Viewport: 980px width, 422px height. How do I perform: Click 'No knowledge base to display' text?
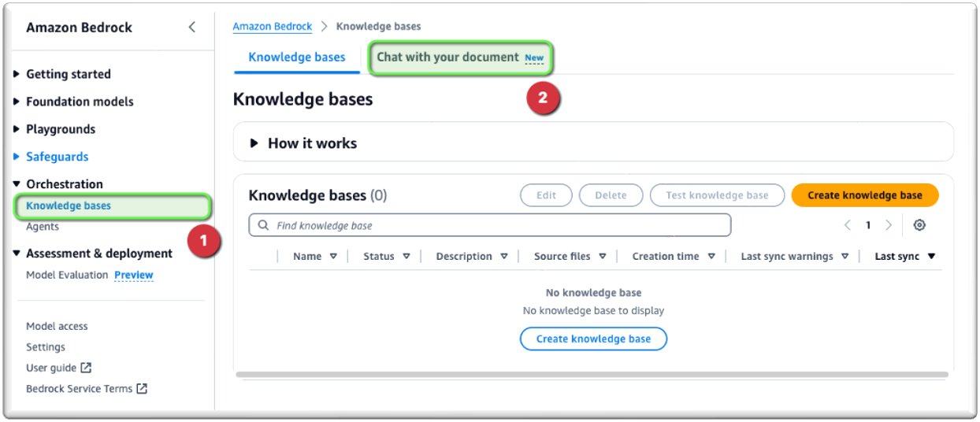pyautogui.click(x=593, y=311)
